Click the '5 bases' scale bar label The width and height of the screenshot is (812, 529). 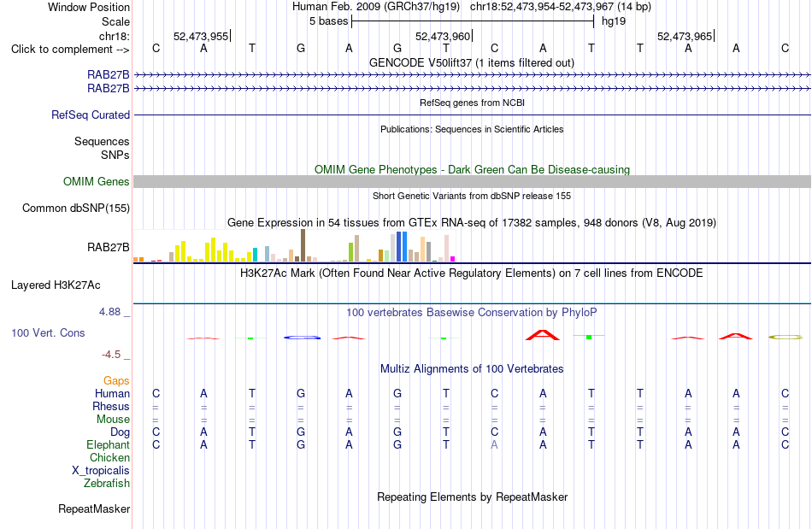point(329,21)
